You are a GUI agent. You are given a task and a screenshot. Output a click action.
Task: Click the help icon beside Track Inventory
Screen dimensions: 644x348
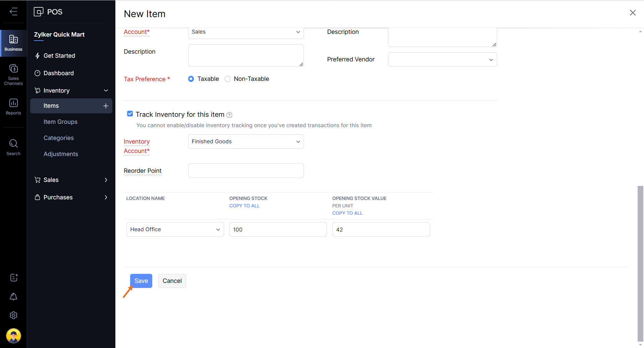(229, 115)
